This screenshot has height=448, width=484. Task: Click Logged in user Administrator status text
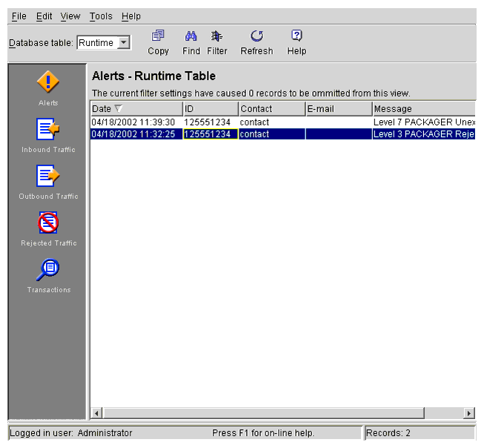click(x=71, y=433)
